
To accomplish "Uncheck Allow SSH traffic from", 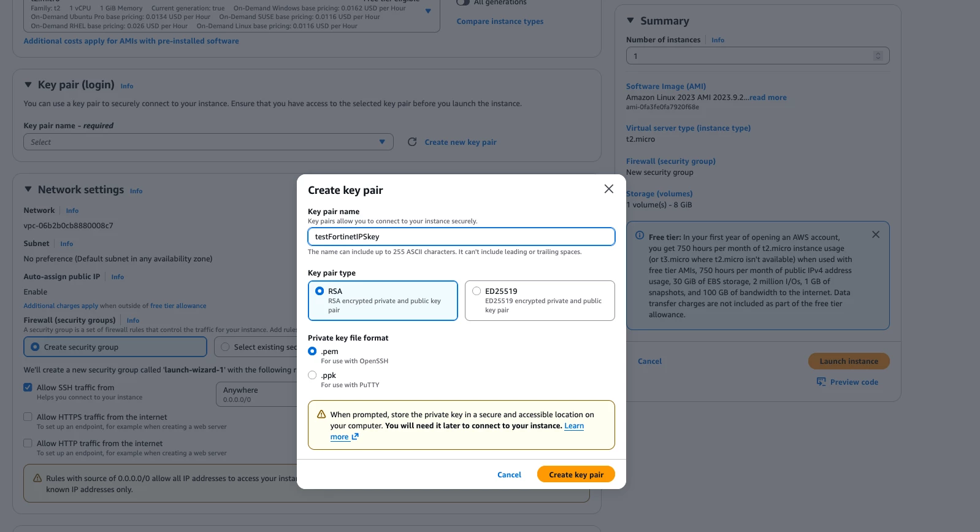I will pos(28,387).
